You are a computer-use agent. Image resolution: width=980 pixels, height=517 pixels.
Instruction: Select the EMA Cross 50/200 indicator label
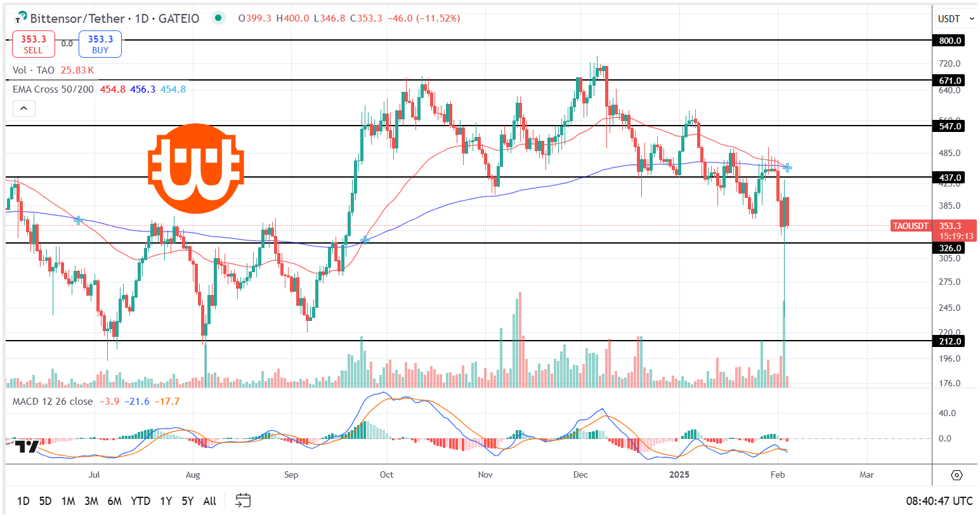tap(53, 89)
